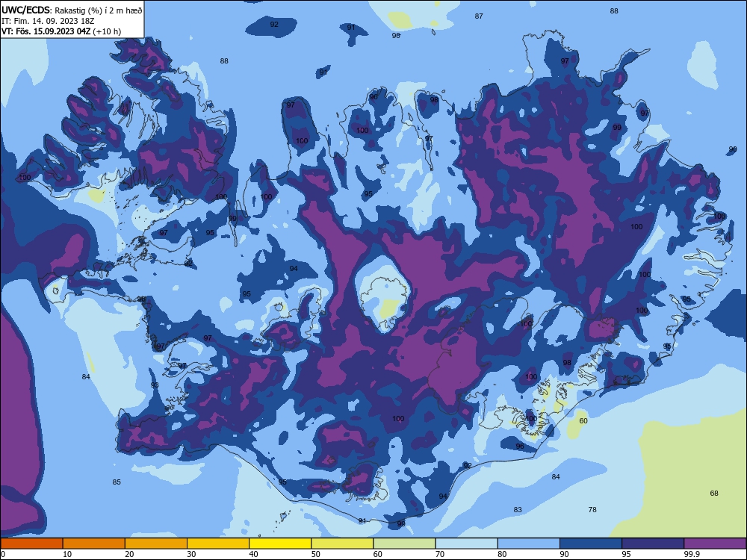This screenshot has width=747, height=560.
Task: Click the orange 10–20 legend swatch
Action: [94, 544]
